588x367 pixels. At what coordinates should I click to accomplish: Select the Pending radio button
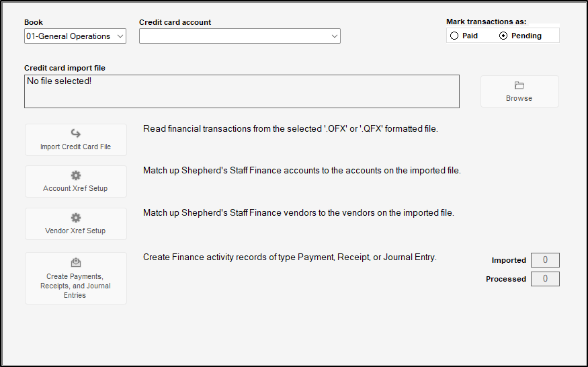(x=503, y=36)
